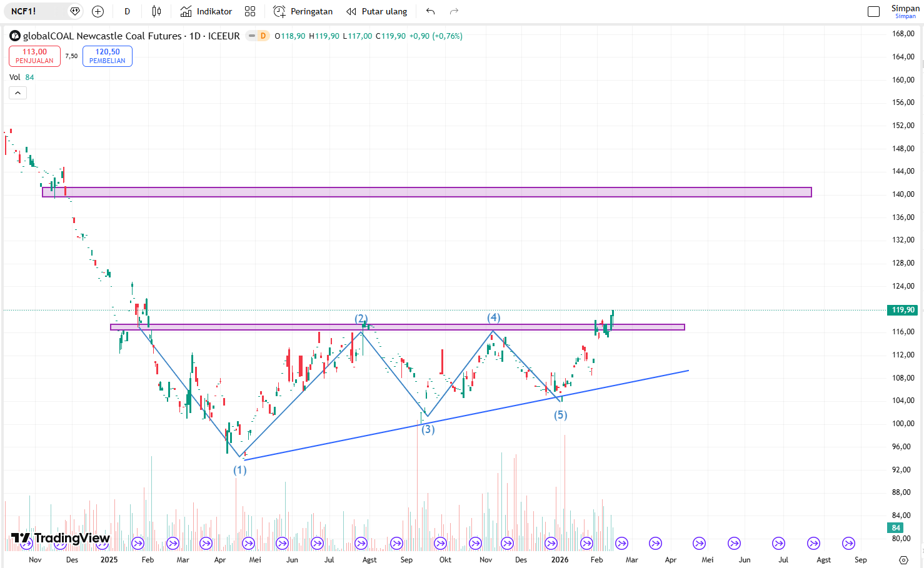Click the 140,00 price scale label
The image size is (924, 568).
point(903,194)
